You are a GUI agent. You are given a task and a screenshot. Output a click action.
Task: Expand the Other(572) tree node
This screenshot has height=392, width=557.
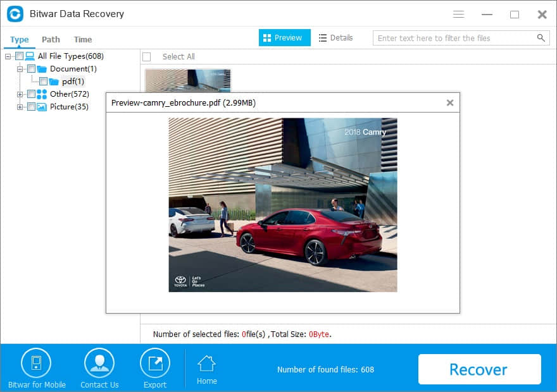pyautogui.click(x=20, y=94)
